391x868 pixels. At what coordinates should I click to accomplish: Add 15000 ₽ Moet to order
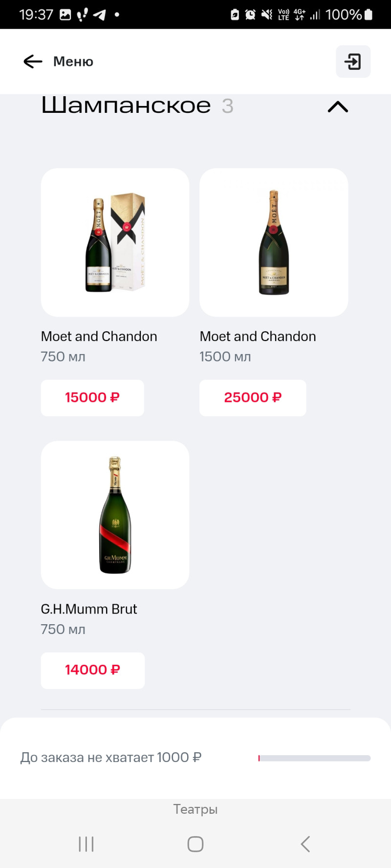point(92,398)
